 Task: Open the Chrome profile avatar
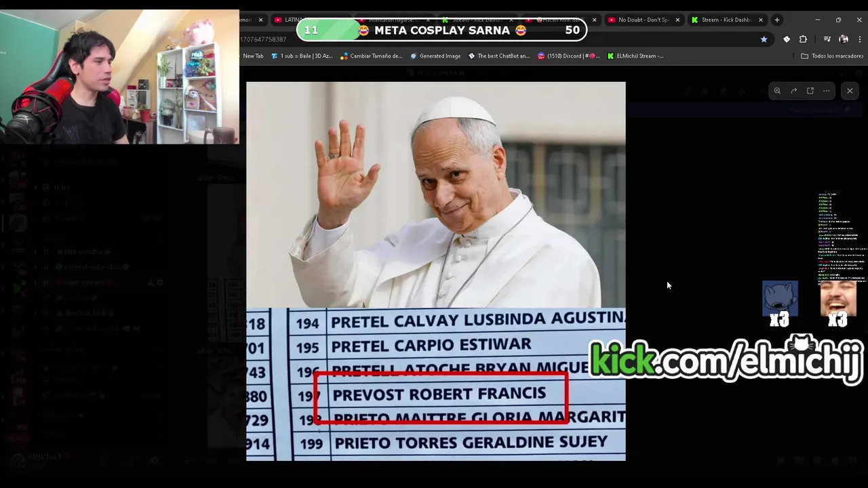pyautogui.click(x=844, y=39)
